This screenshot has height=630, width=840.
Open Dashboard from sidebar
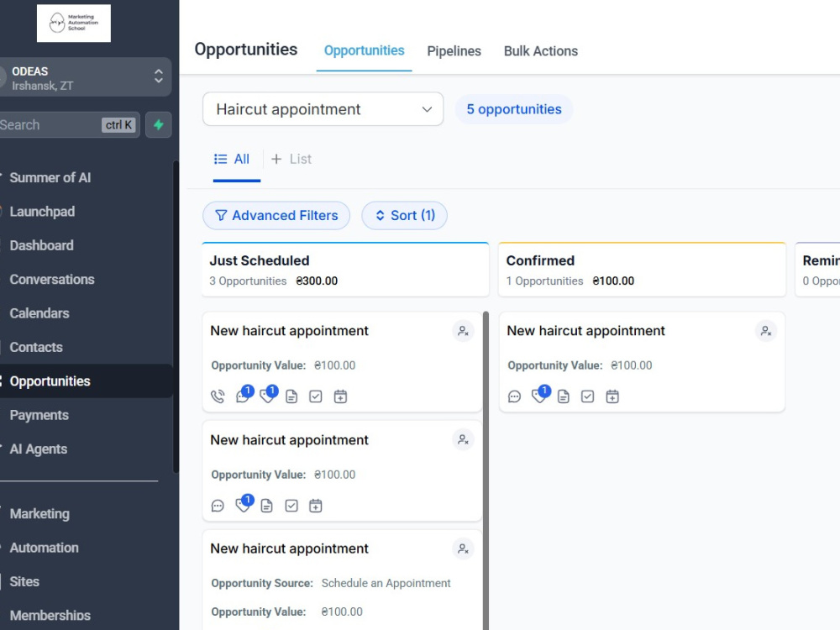coord(42,245)
